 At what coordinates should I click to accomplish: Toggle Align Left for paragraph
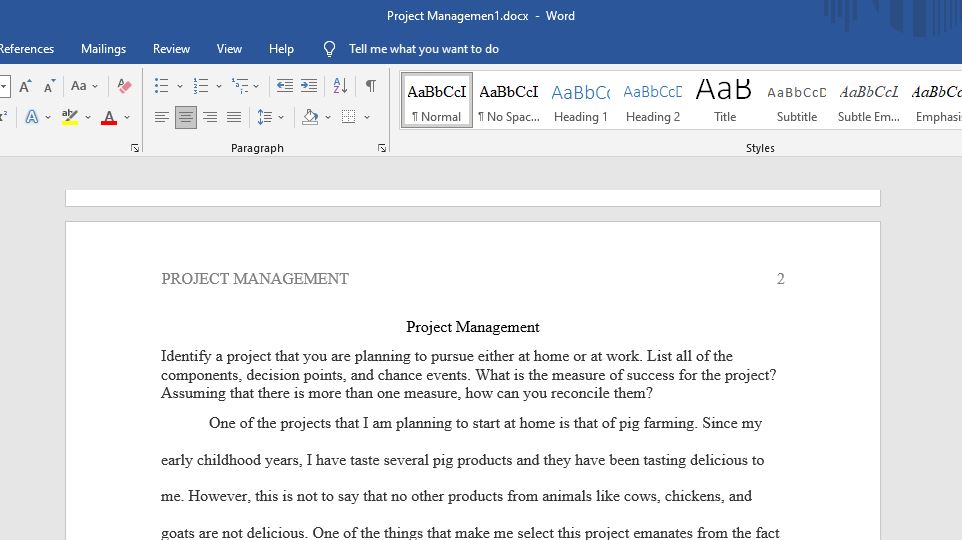point(162,117)
